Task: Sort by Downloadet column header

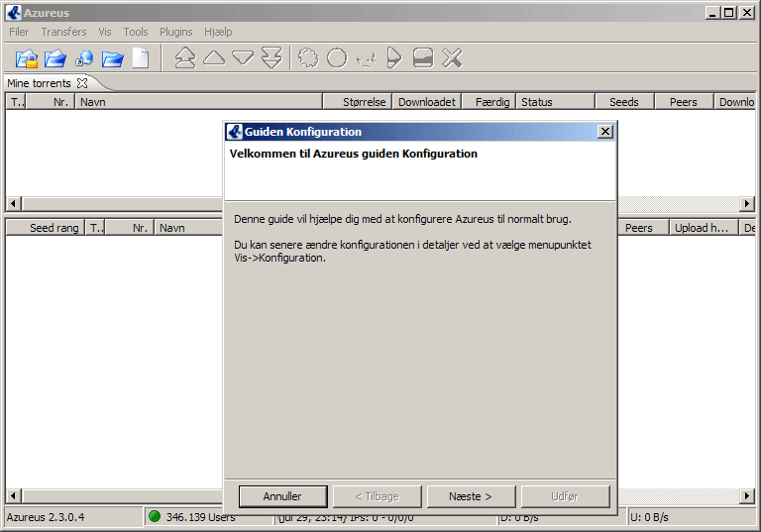Action: pos(427,102)
